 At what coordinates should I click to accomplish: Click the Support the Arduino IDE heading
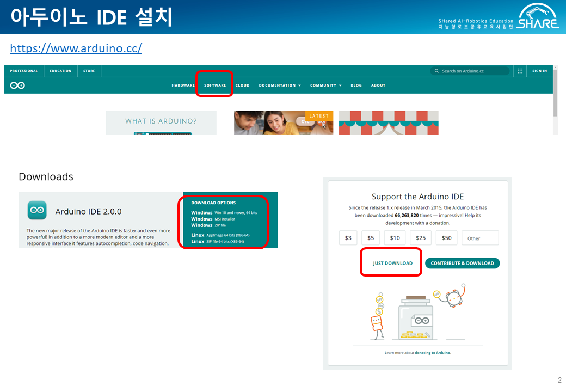[417, 197]
